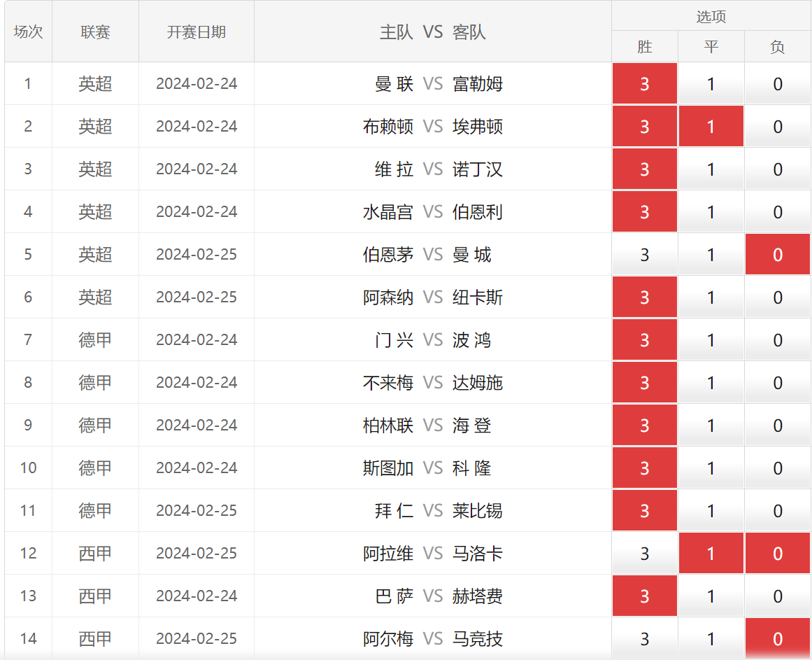
Task: Pick draw option 1 for 阿森纳 VS 纽卡斯
Action: [x=711, y=297]
